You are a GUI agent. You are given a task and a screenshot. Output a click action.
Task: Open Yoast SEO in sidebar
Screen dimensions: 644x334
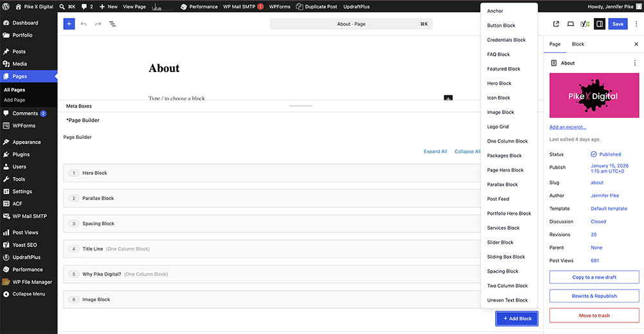pyautogui.click(x=24, y=245)
